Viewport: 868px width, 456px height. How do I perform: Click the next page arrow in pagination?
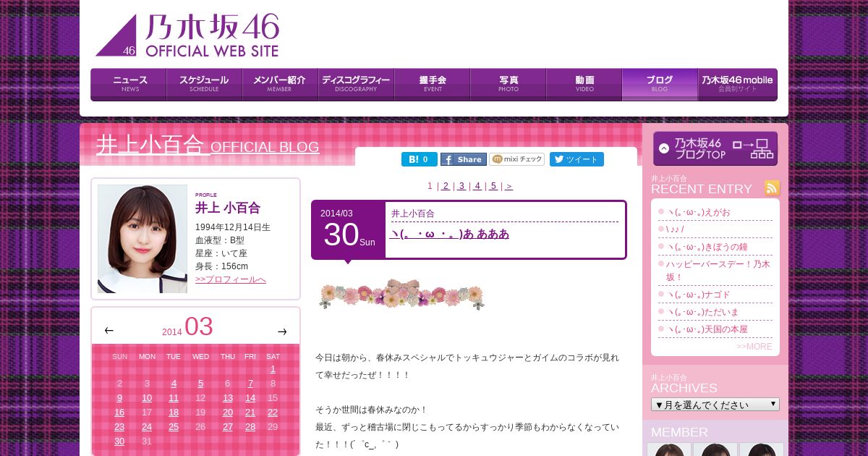(509, 186)
